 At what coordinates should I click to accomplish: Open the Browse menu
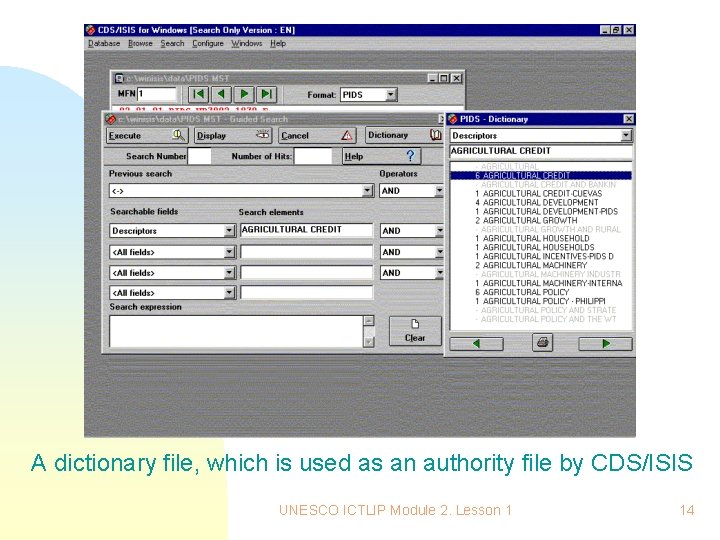tap(140, 43)
